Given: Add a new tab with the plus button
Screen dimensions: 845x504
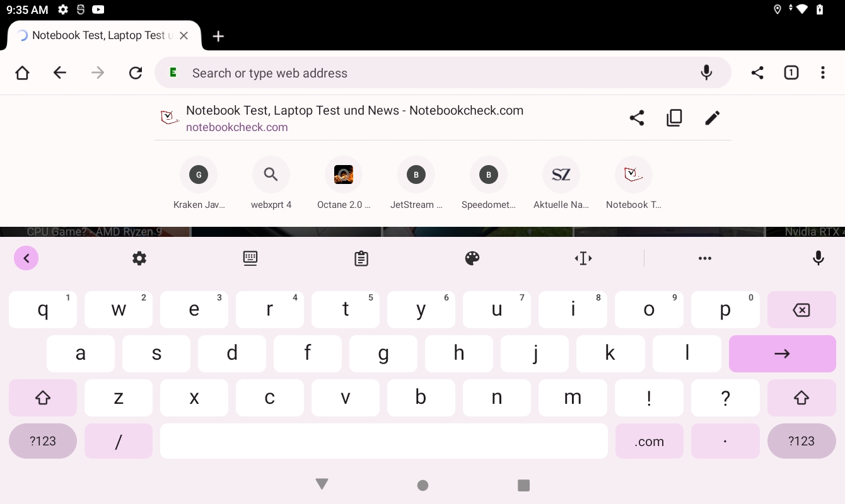Looking at the screenshot, I should point(218,36).
